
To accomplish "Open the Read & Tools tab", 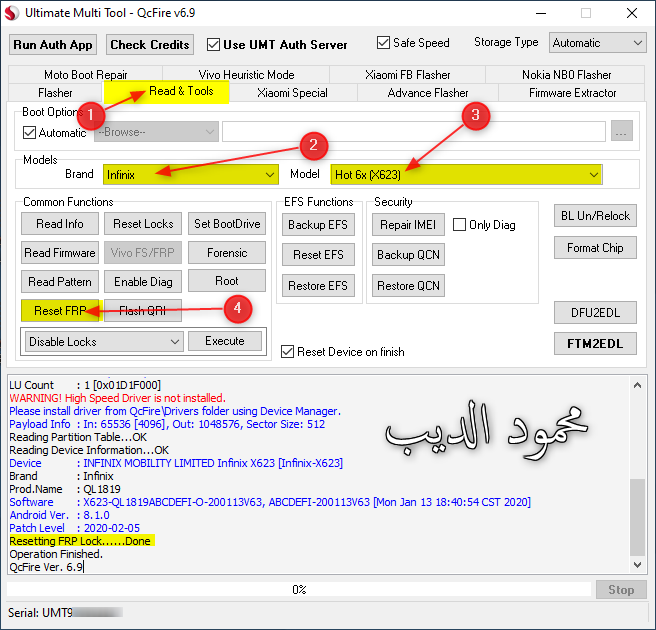I will (166, 92).
